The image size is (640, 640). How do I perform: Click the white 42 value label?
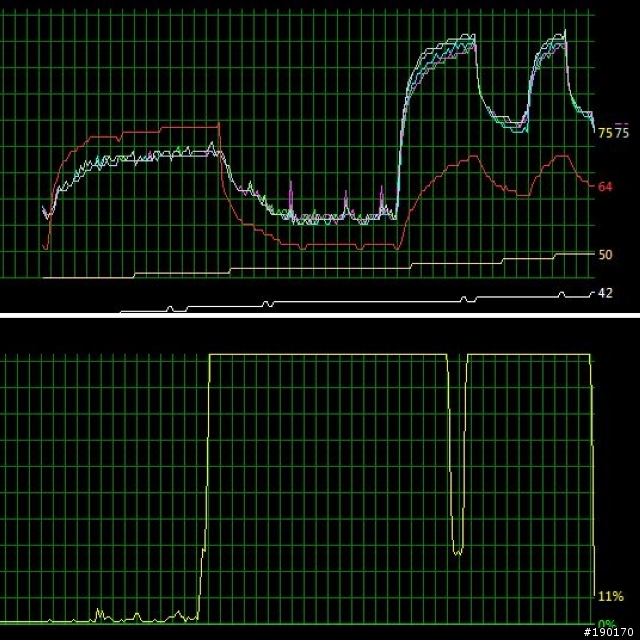(x=605, y=293)
